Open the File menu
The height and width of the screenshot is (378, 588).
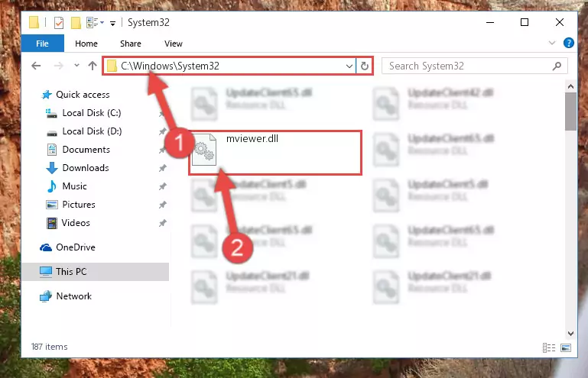coord(42,44)
